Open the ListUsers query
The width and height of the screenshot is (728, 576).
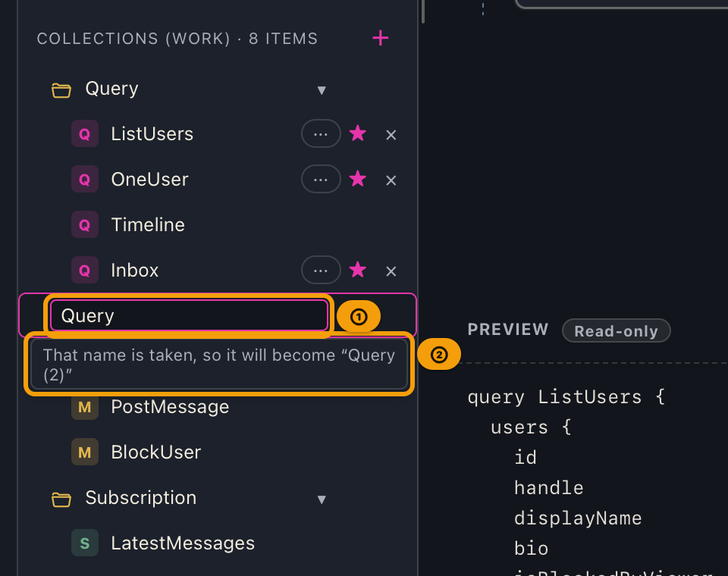coord(152,134)
